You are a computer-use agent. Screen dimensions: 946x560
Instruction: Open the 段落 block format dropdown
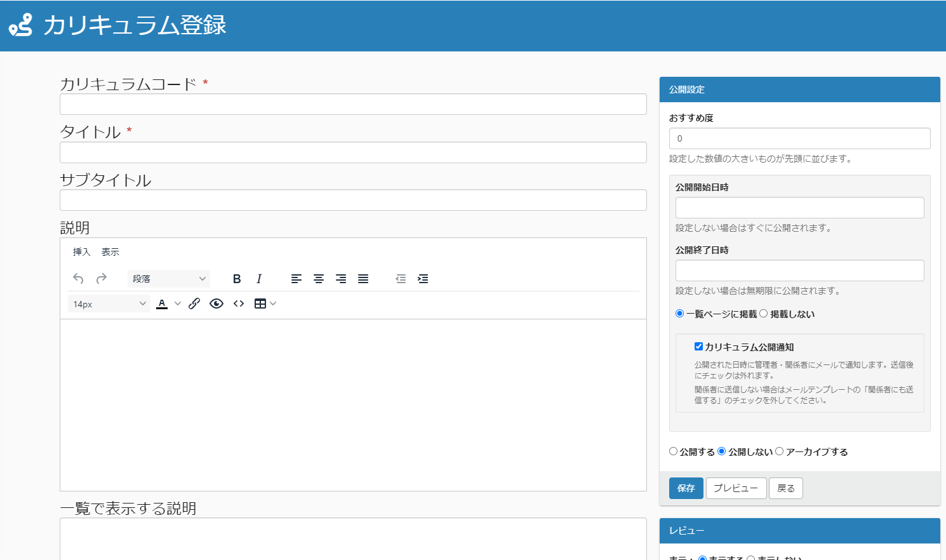pyautogui.click(x=169, y=279)
